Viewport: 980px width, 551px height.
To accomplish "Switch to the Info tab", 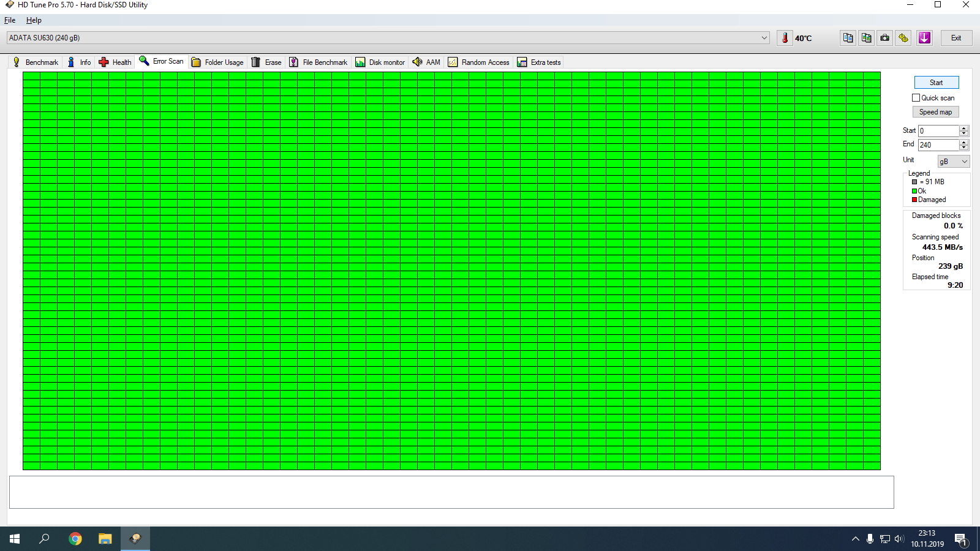I will click(79, 62).
